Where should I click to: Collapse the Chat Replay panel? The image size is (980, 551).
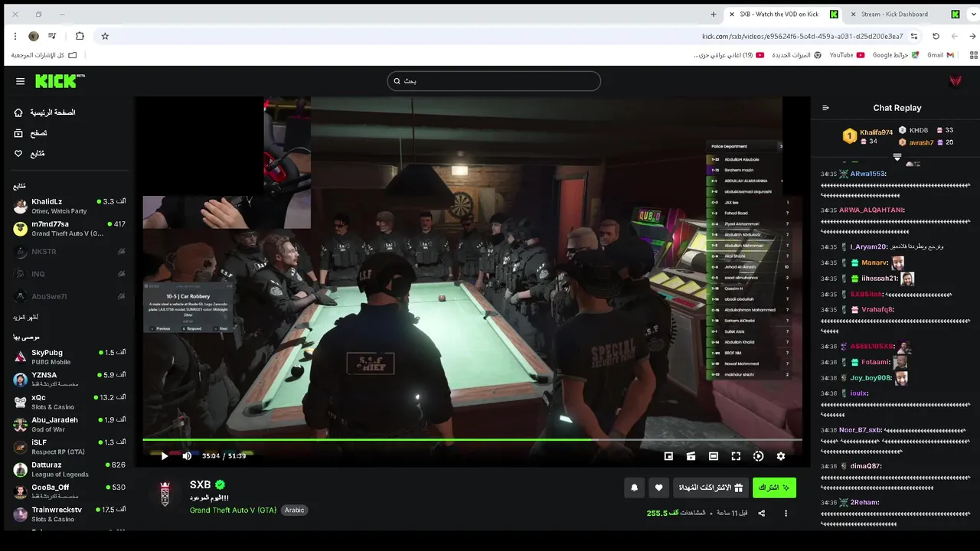point(825,108)
